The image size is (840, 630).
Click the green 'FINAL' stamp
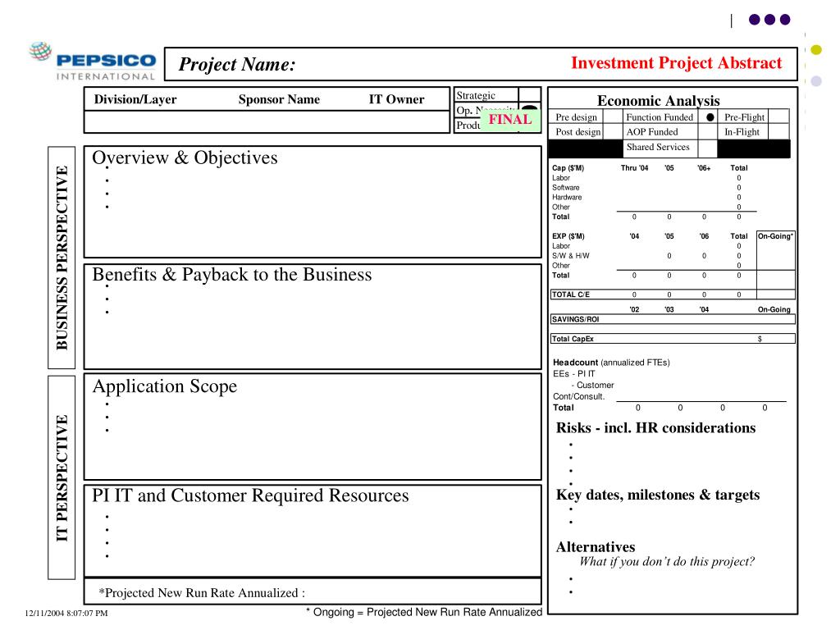(x=510, y=119)
